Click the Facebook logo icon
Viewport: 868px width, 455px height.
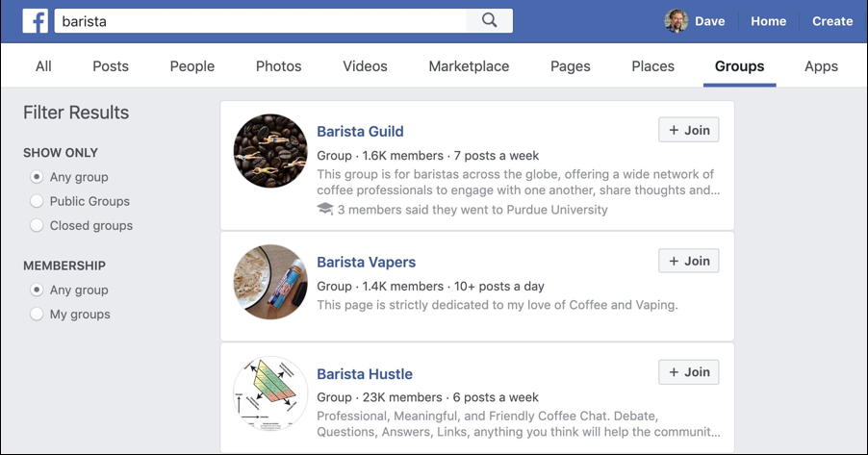click(36, 21)
